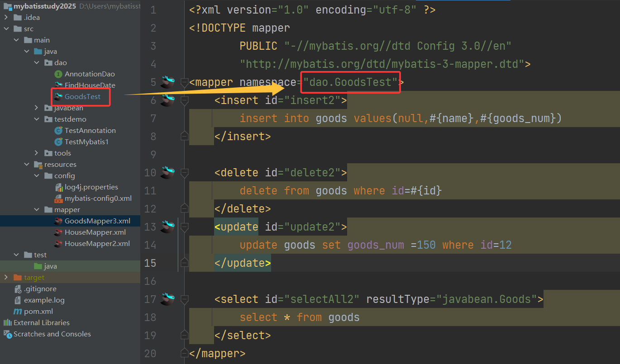Click the GoodsMapper3.xml file icon
Viewport: 620px width, 364px height.
(x=58, y=221)
